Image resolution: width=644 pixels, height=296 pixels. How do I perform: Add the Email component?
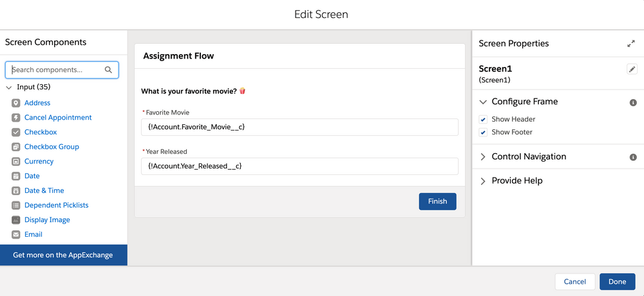point(33,234)
